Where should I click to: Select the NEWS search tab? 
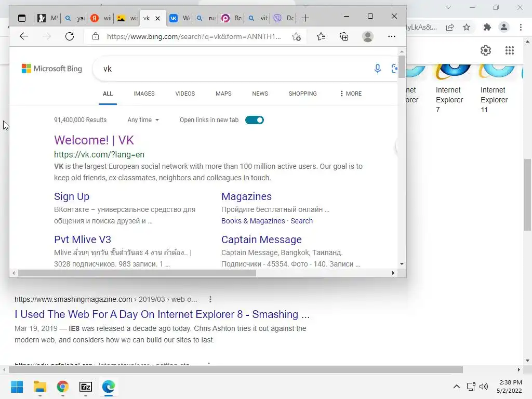pyautogui.click(x=260, y=94)
